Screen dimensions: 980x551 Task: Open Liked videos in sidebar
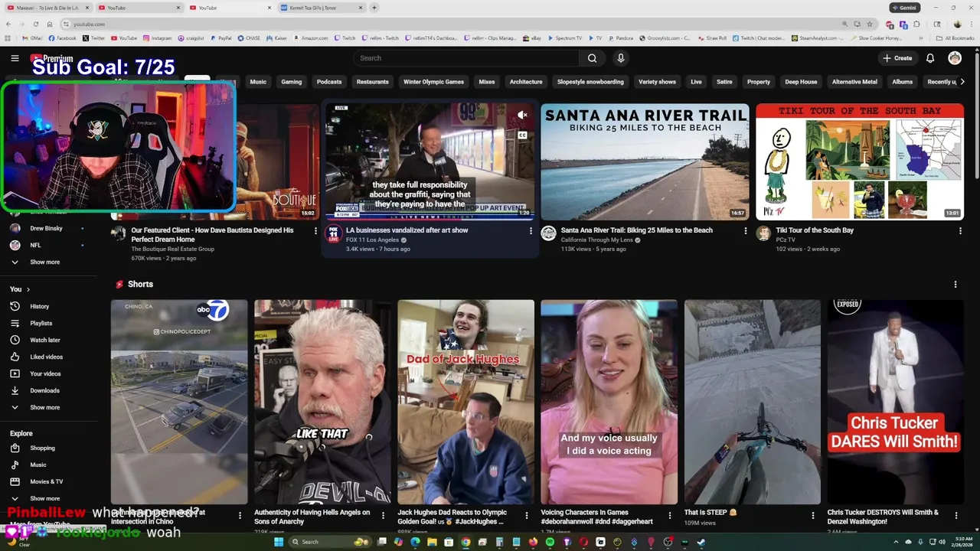[x=46, y=357]
